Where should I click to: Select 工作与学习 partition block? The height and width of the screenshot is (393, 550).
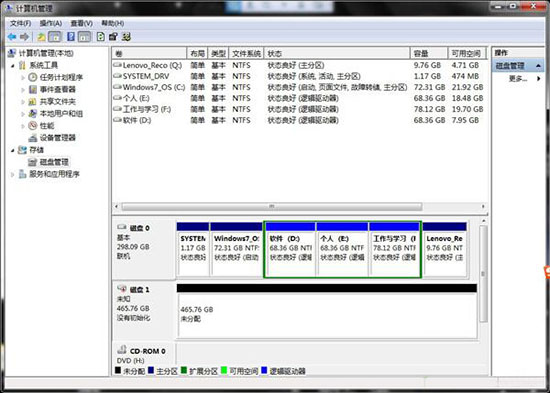click(x=395, y=249)
